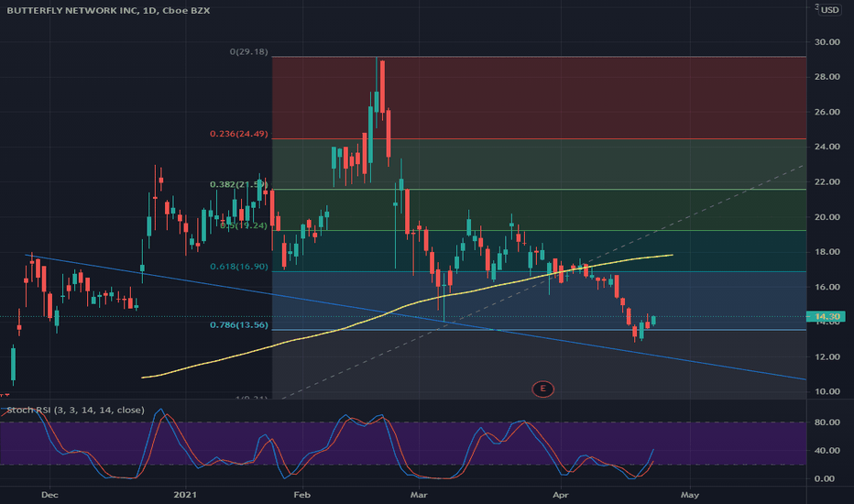Screen dimensions: 854x504
Task: Click the 24.00 price axis label
Action: (x=827, y=147)
